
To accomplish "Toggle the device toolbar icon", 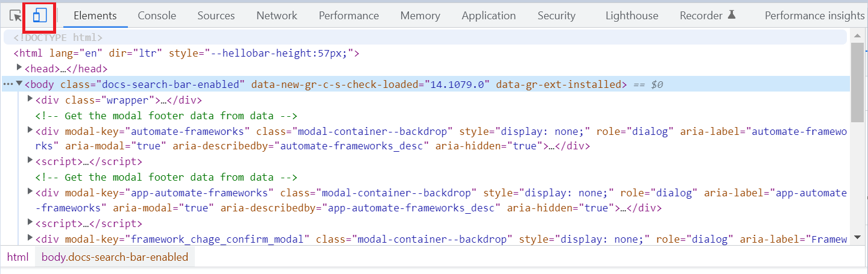I will pos(40,16).
